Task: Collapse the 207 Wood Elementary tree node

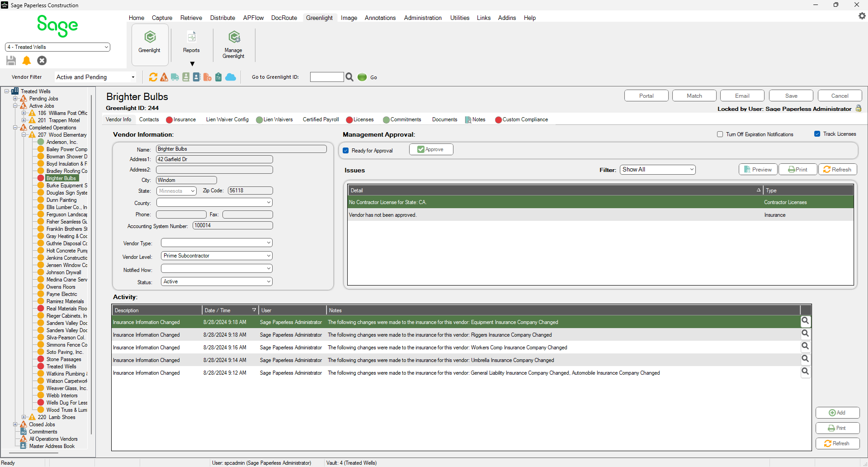Action: [x=24, y=135]
